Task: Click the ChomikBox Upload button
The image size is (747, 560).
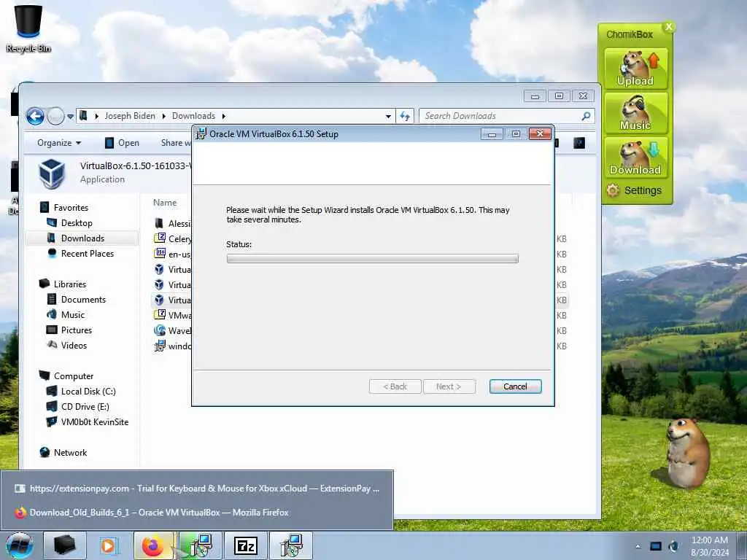Action: click(635, 69)
